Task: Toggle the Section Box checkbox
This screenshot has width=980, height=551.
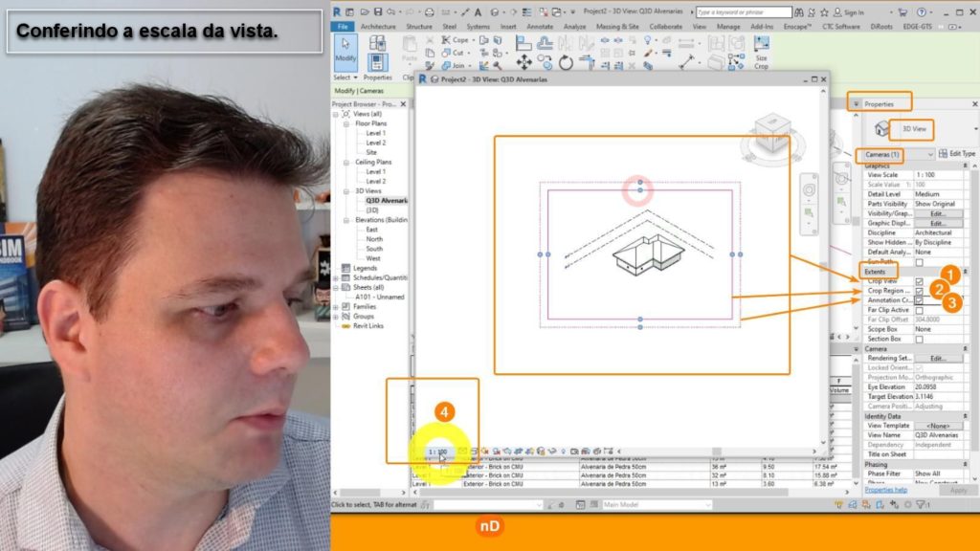Action: point(919,339)
